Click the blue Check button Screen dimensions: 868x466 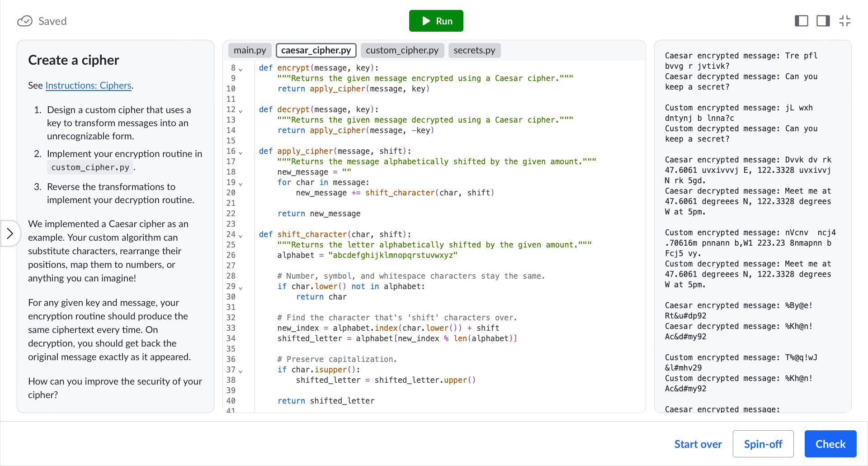pos(830,444)
